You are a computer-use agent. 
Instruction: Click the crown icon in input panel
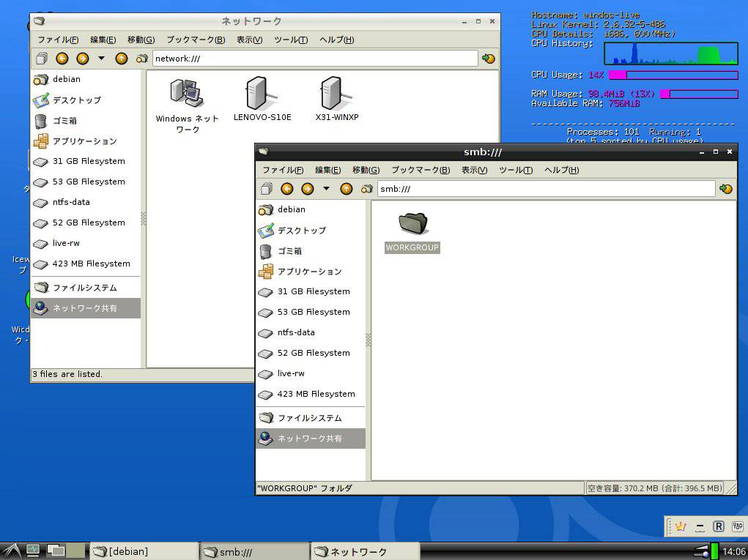pos(681,526)
